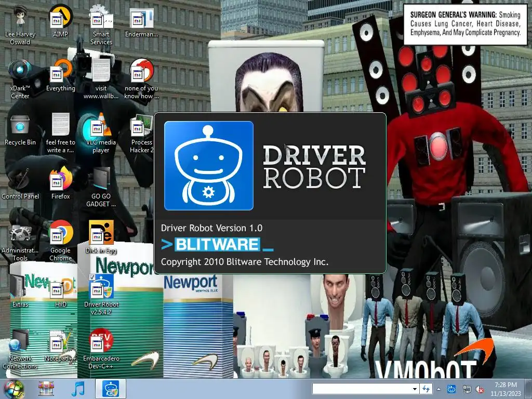
Task: Open the pinned shop-front taskbar icon
Action: [46, 389]
